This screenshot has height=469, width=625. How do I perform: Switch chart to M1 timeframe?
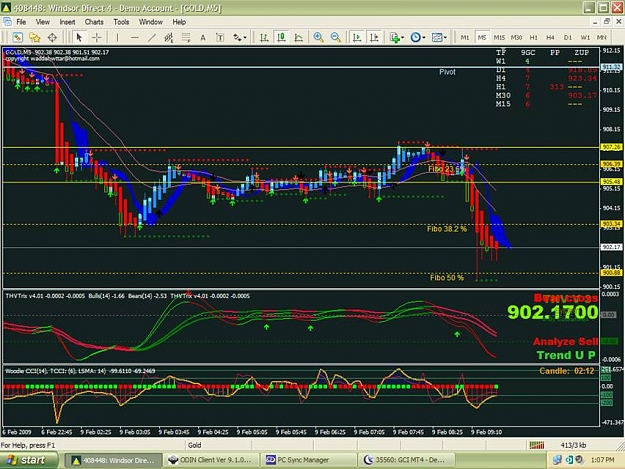465,37
